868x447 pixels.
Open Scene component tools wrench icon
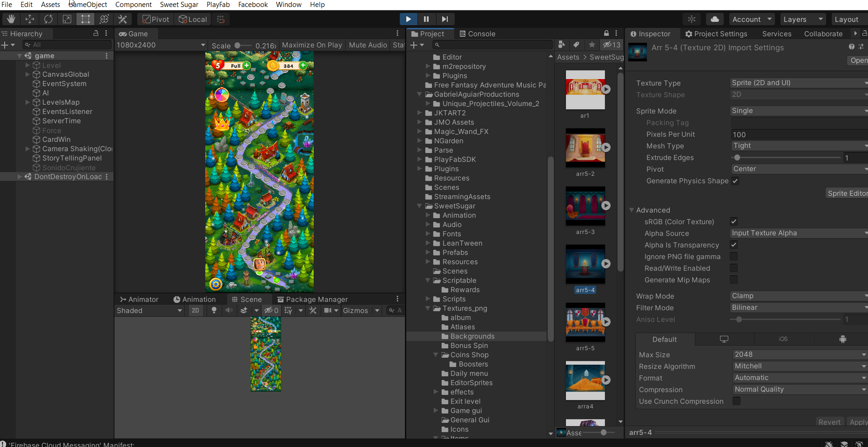(x=313, y=310)
